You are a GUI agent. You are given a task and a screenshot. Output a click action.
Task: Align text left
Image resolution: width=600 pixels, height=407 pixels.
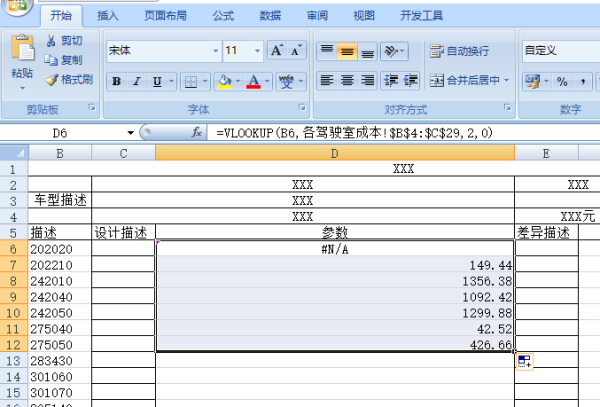327,81
